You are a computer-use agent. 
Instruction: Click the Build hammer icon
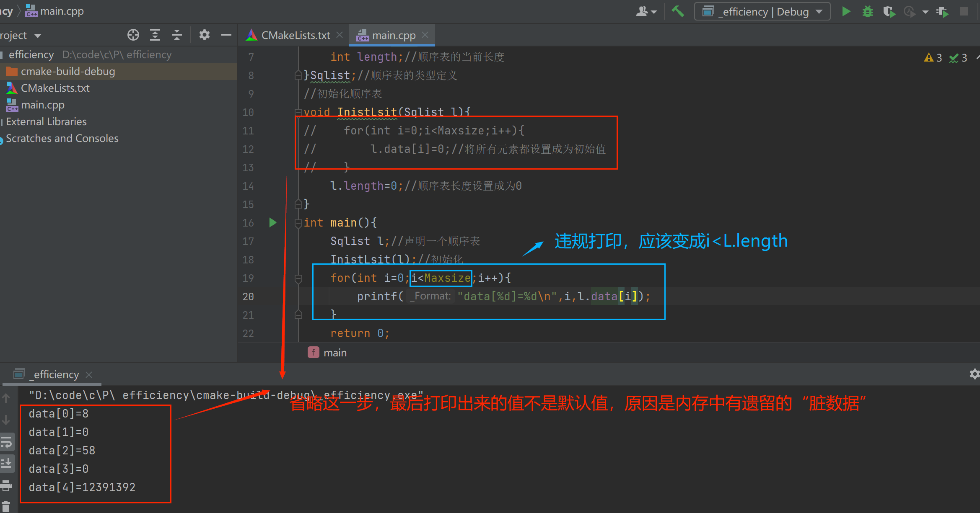(677, 11)
